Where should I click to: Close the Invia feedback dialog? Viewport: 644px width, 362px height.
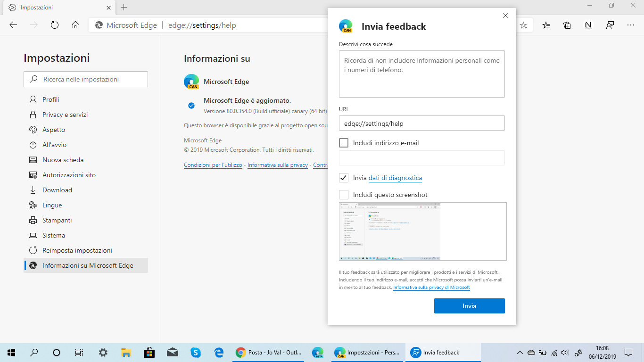coord(505,16)
